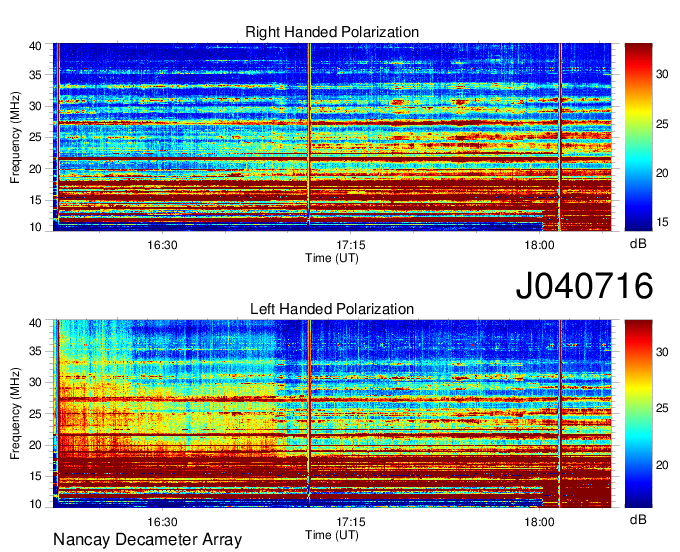The width and height of the screenshot is (680, 552).
Task: Click the top spectrogram color bar
Action: [638, 137]
